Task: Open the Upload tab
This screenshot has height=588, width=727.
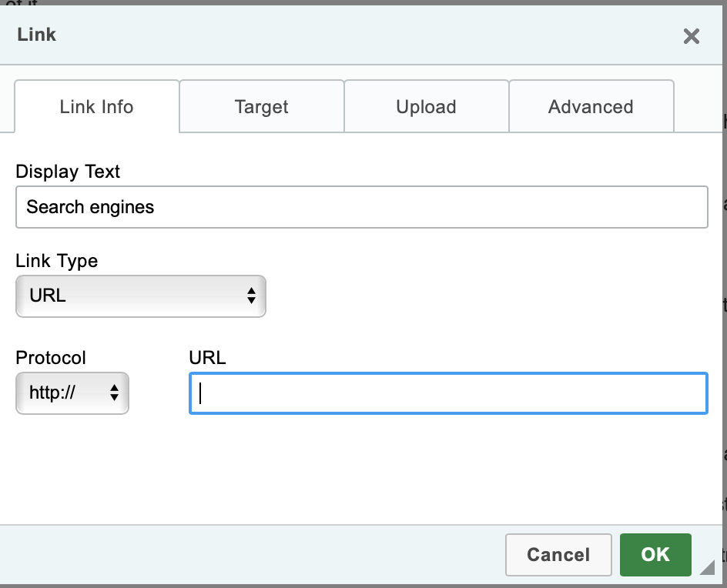Action: click(x=426, y=106)
